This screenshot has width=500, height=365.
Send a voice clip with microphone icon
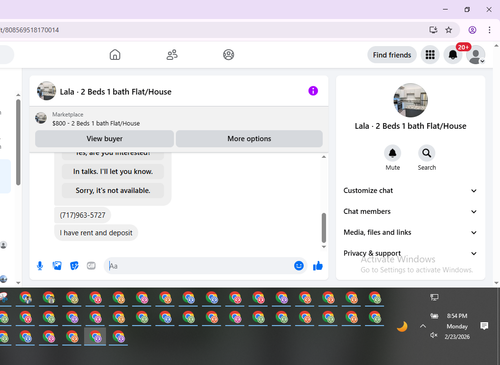point(40,266)
